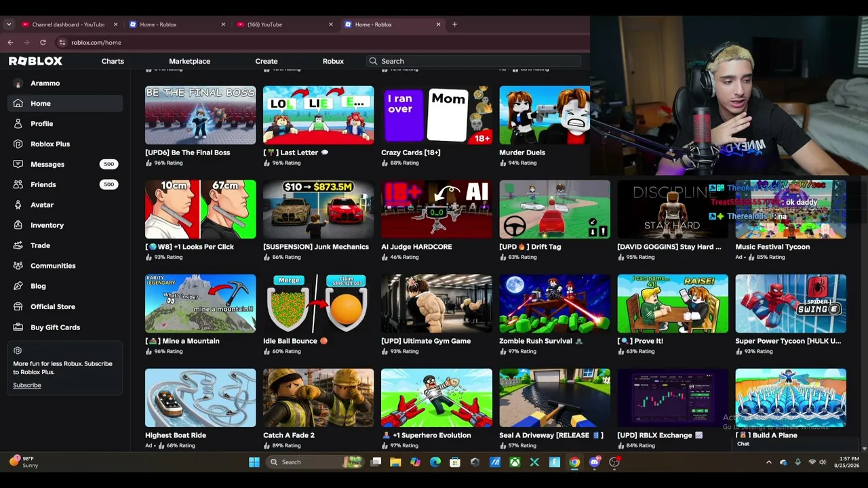Click the Friends icon in the sidebar
Image resolution: width=868 pixels, height=488 pixels.
coord(18,184)
